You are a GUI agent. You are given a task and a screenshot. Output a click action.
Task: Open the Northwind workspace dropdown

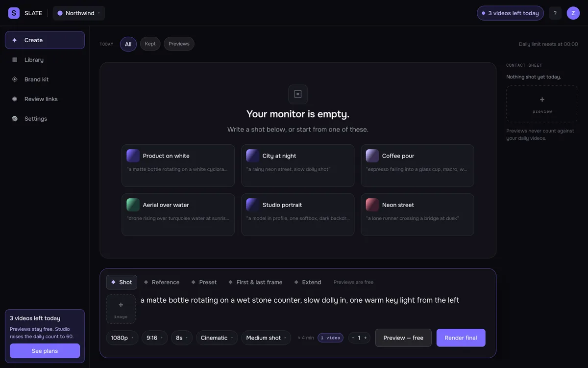[x=79, y=13]
